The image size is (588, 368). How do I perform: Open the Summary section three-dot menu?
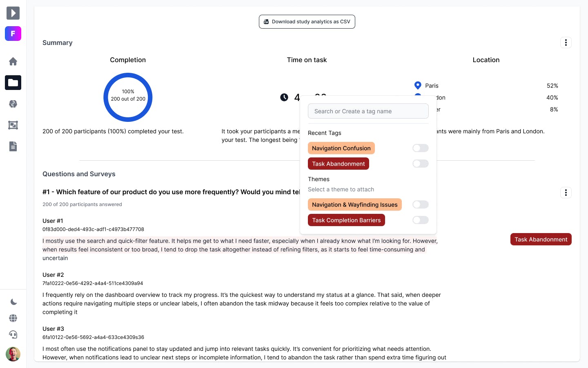566,43
